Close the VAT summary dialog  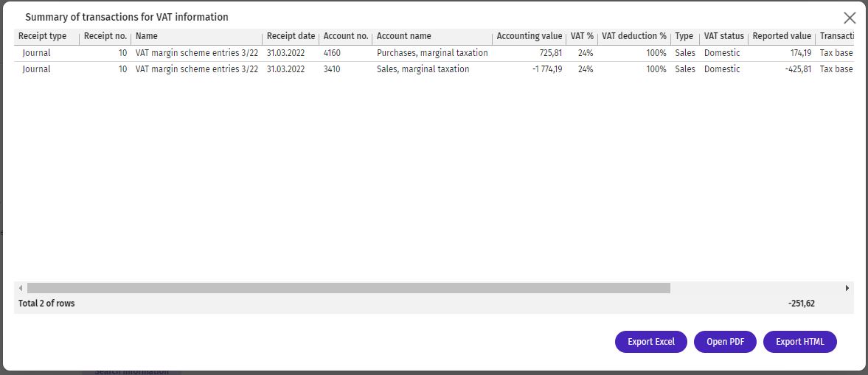(849, 18)
